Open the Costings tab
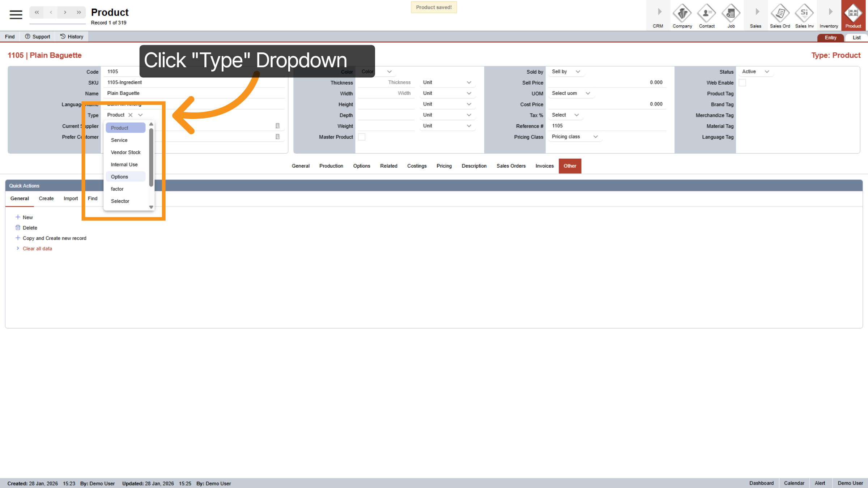Viewport: 868px width, 488px height. click(x=417, y=166)
